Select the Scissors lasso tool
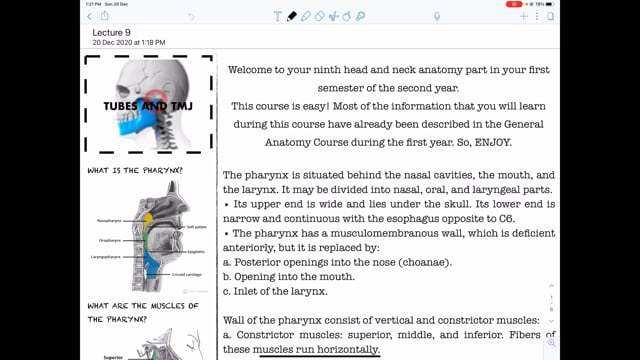This screenshot has height=360, width=640. [333, 16]
